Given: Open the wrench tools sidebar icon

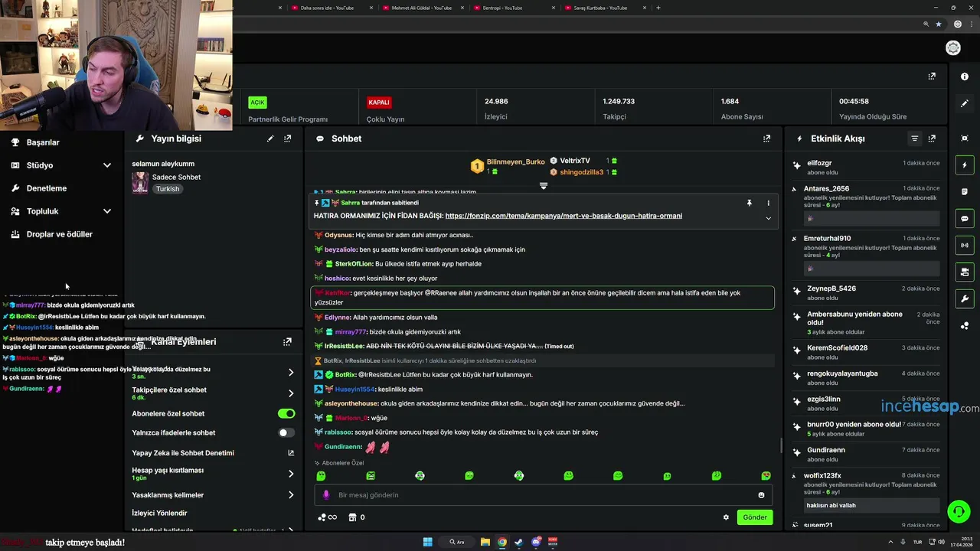Looking at the screenshot, I should (965, 298).
